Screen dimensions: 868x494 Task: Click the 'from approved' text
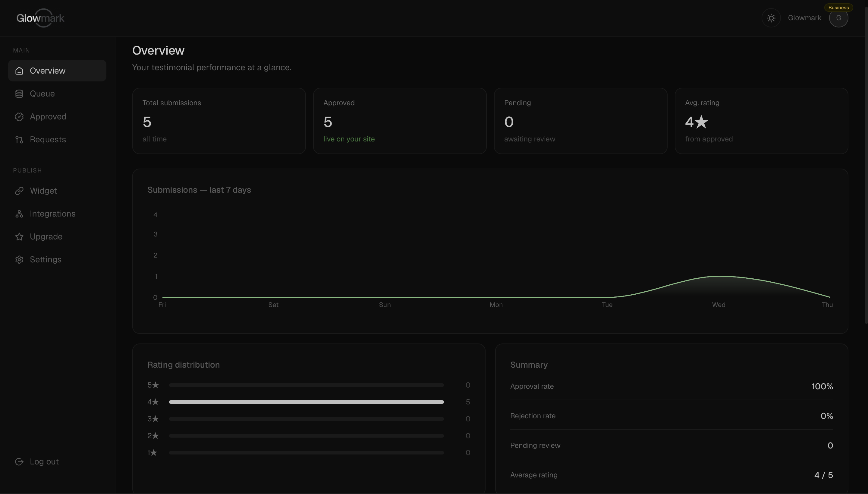(709, 139)
